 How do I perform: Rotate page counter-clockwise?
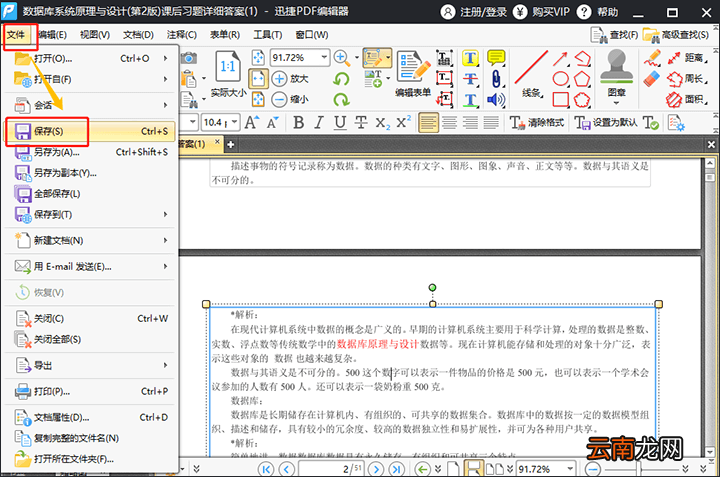click(341, 79)
